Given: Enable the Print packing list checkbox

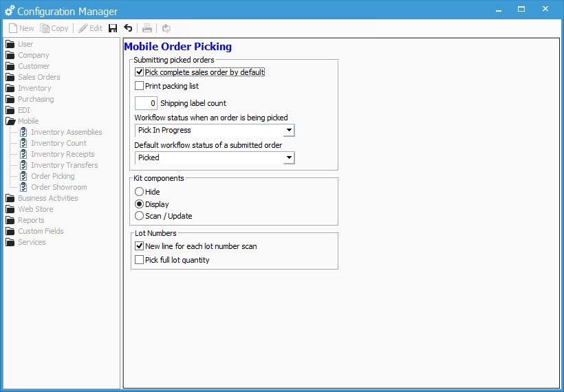Looking at the screenshot, I should tap(139, 85).
